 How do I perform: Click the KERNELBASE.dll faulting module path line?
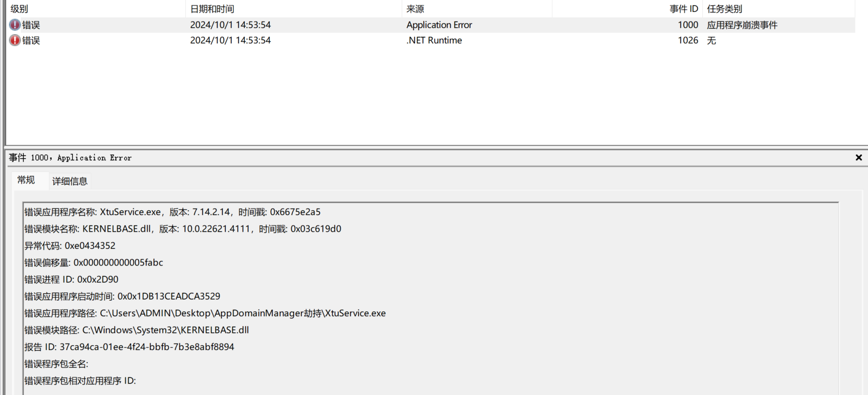pos(137,330)
